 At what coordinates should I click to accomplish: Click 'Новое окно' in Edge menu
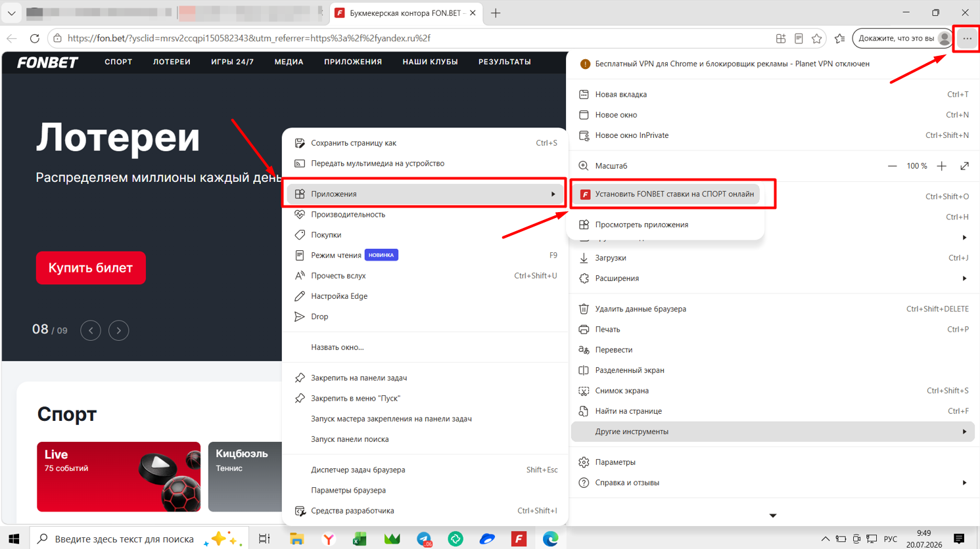click(773, 115)
